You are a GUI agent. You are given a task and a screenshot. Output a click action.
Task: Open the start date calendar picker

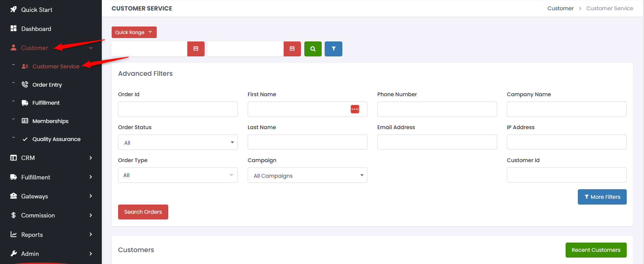point(196,49)
